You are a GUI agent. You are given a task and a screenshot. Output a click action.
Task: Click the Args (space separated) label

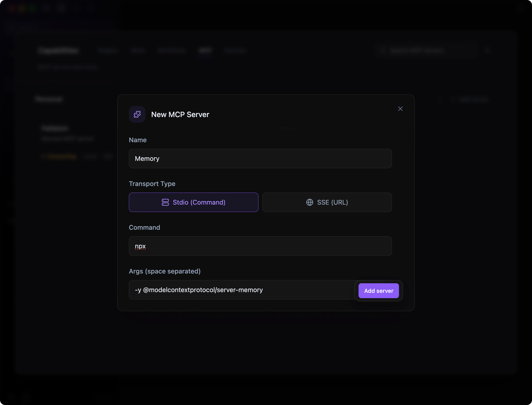[x=165, y=271]
